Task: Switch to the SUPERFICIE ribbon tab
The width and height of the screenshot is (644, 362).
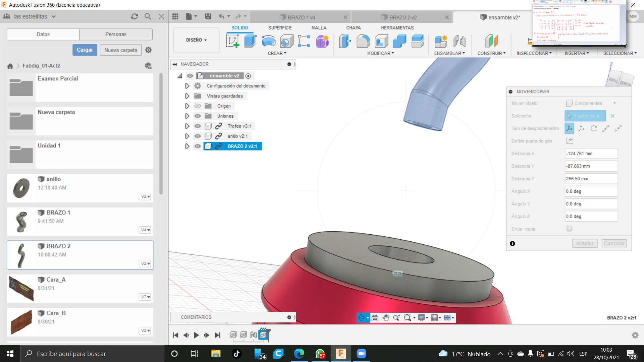Action: tap(280, 28)
